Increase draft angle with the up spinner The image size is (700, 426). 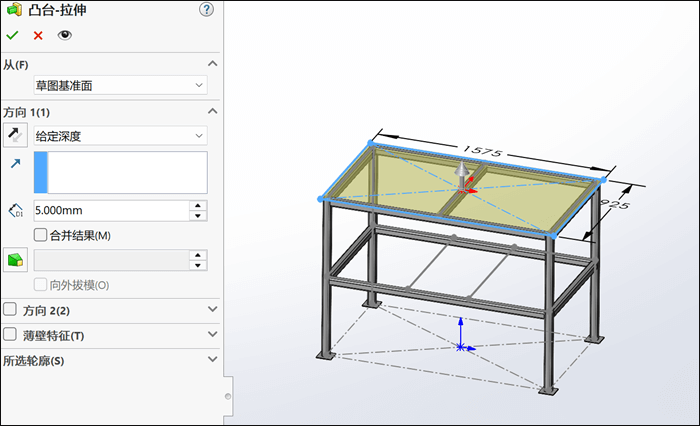tap(198, 255)
